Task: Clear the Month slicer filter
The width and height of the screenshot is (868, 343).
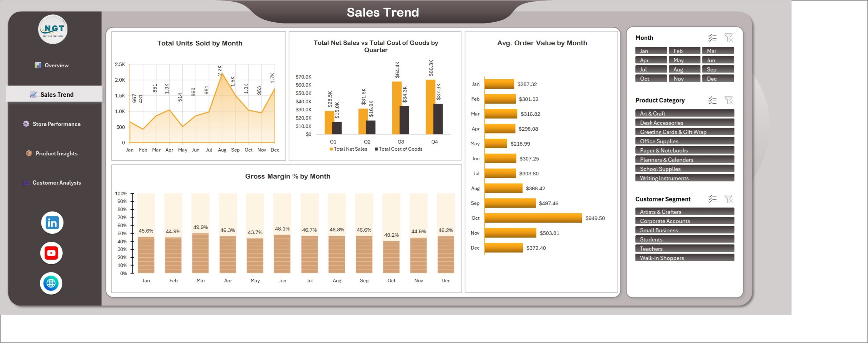Action: coord(729,38)
